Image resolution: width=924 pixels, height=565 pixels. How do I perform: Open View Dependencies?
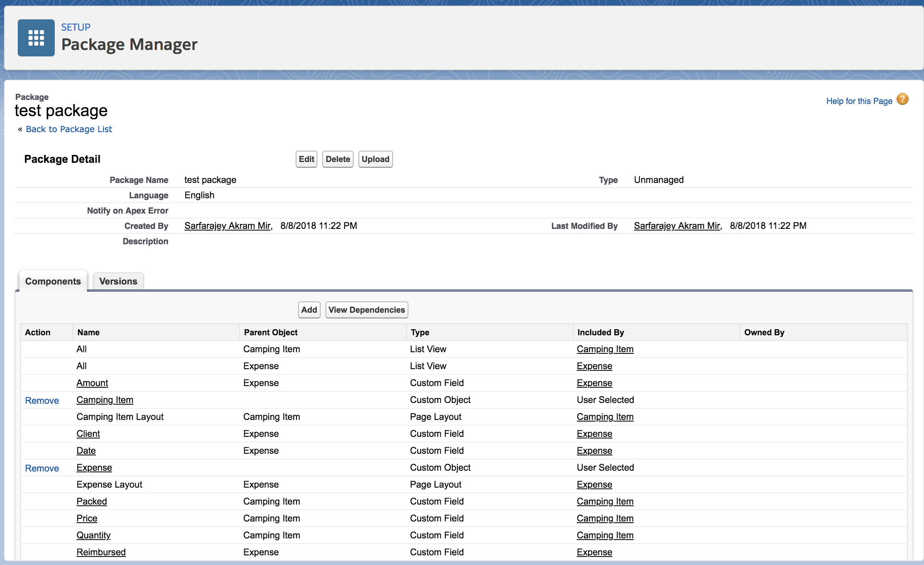pos(367,310)
